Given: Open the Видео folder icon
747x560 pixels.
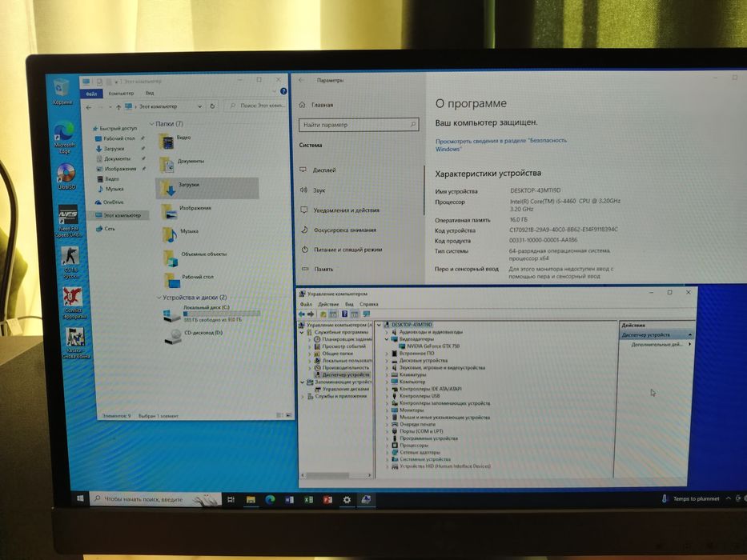Looking at the screenshot, I should (x=167, y=141).
